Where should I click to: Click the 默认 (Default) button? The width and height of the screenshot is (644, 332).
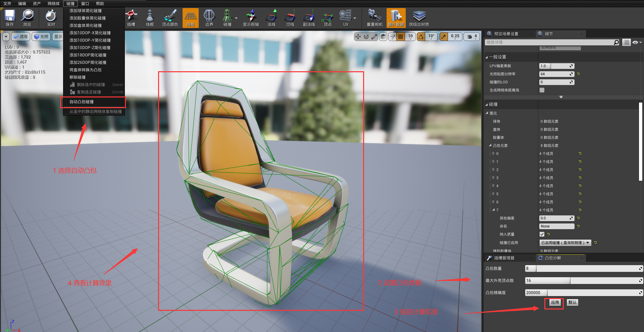pos(572,302)
